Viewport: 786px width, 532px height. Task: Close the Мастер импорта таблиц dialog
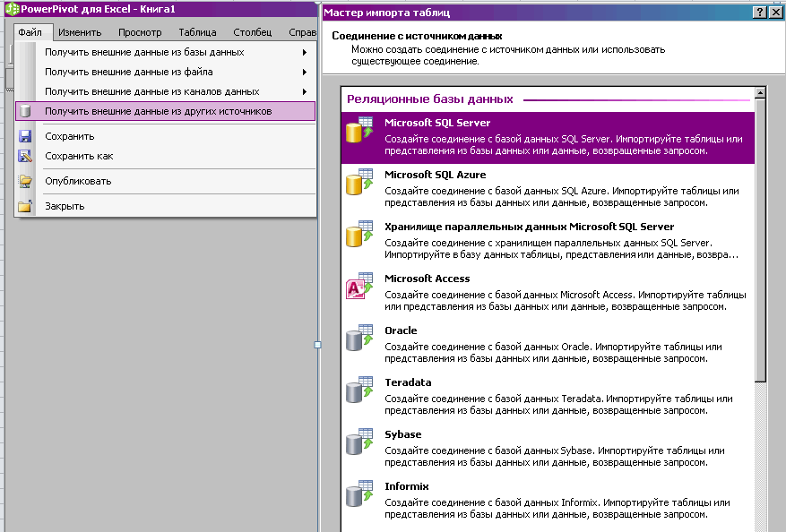click(x=775, y=12)
